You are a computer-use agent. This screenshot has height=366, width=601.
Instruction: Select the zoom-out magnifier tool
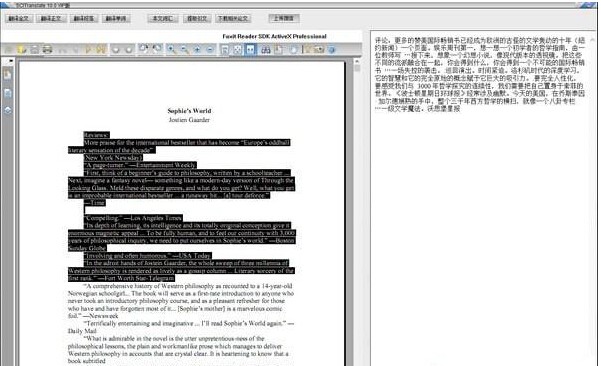[x=184, y=49]
